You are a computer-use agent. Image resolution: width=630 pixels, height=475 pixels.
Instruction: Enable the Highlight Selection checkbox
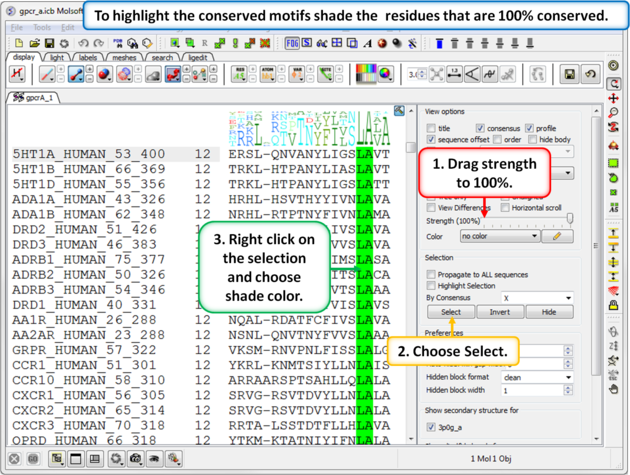point(432,285)
